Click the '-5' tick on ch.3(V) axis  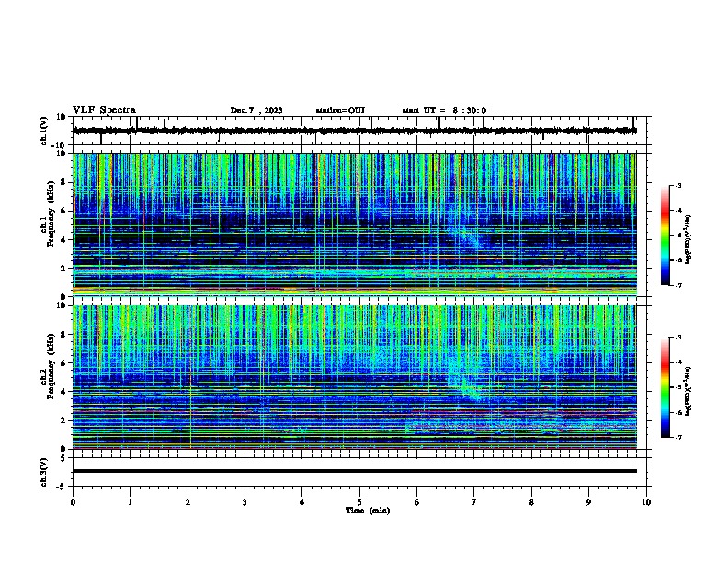[x=63, y=487]
